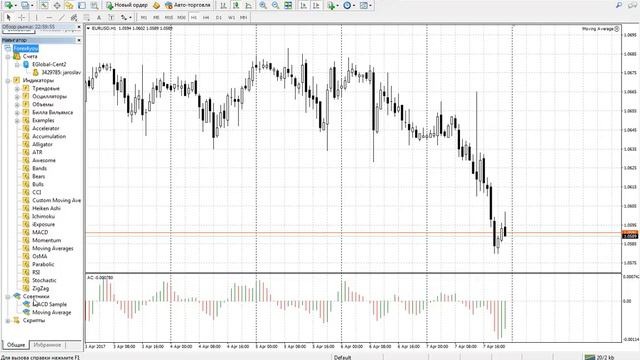
Task: Click the Новый ордер button
Action: click(x=127, y=5)
